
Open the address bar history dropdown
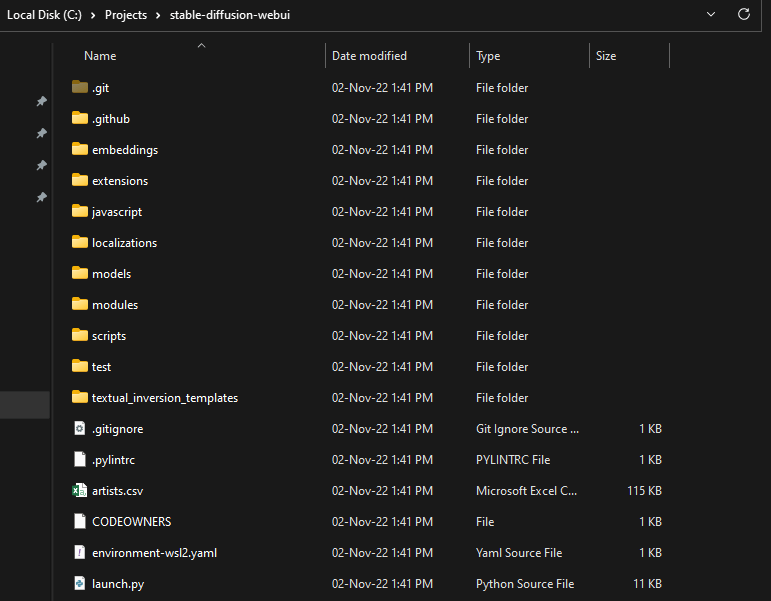tap(711, 14)
